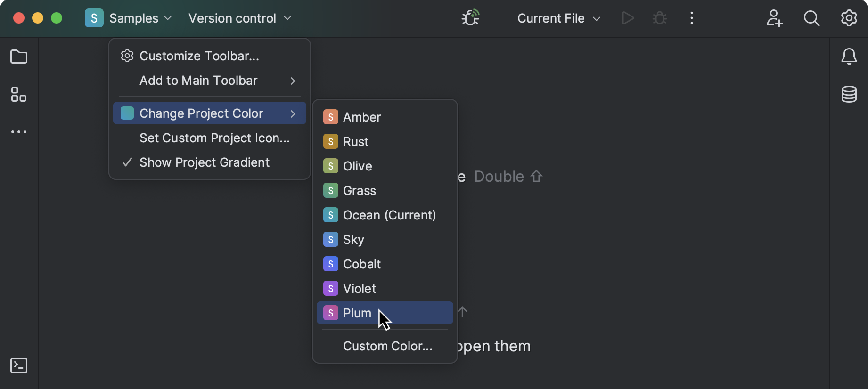Show the Notifications bell panel
This screenshot has width=868, height=389.
click(849, 57)
